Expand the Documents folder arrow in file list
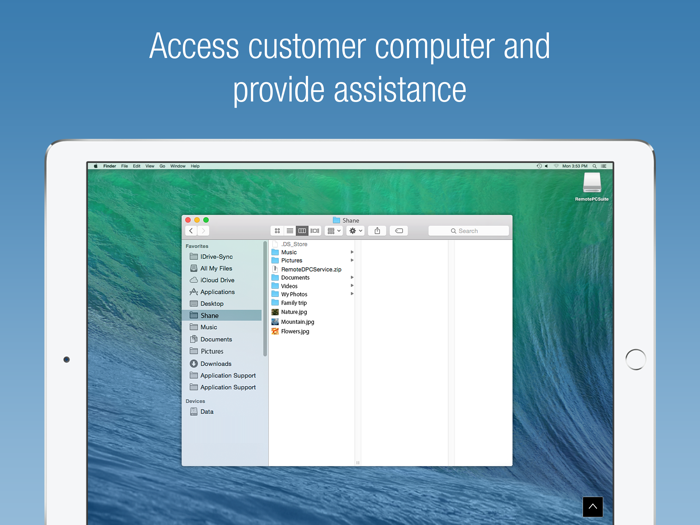 pos(352,278)
